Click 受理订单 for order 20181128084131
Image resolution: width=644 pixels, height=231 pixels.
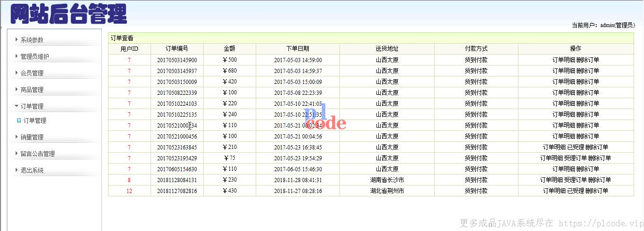tap(575, 180)
